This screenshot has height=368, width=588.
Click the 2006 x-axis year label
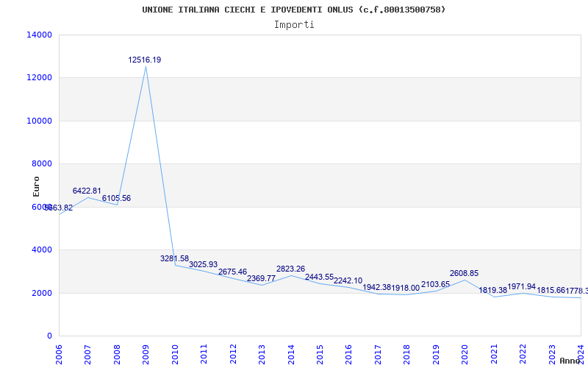click(59, 354)
